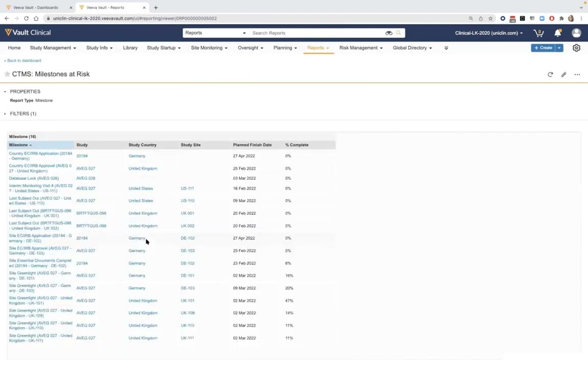Select date 16 Feb 2022
The width and height of the screenshot is (588, 368).
[x=244, y=189]
